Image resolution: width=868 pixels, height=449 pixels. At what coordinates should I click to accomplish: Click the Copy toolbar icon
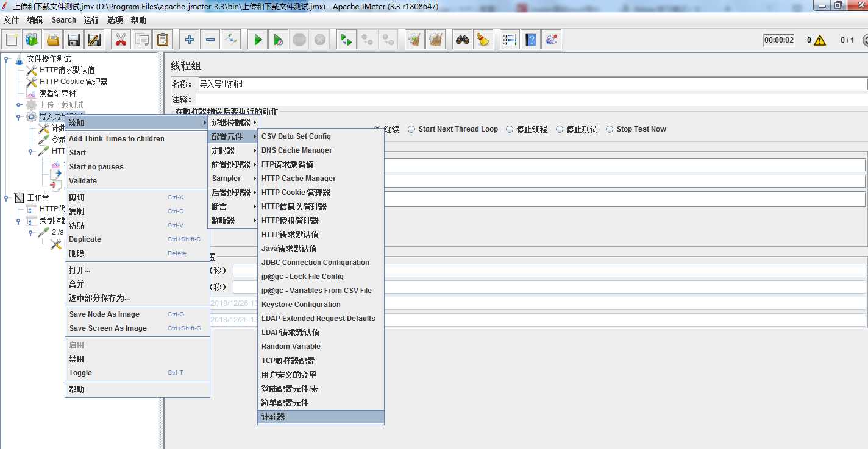(142, 40)
